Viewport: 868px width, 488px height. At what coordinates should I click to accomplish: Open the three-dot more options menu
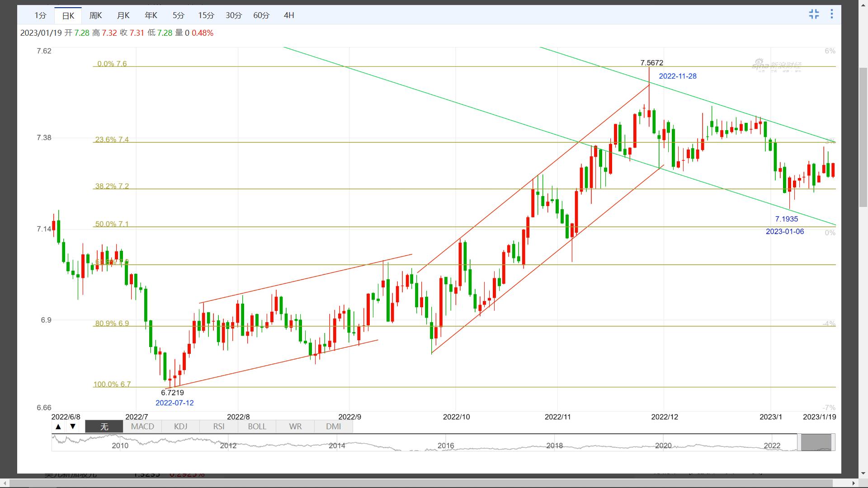coord(832,14)
